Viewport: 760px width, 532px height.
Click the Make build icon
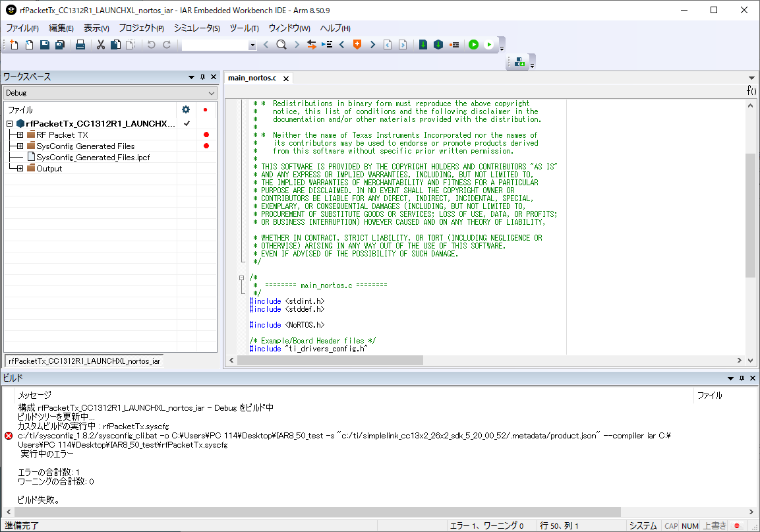tap(438, 45)
